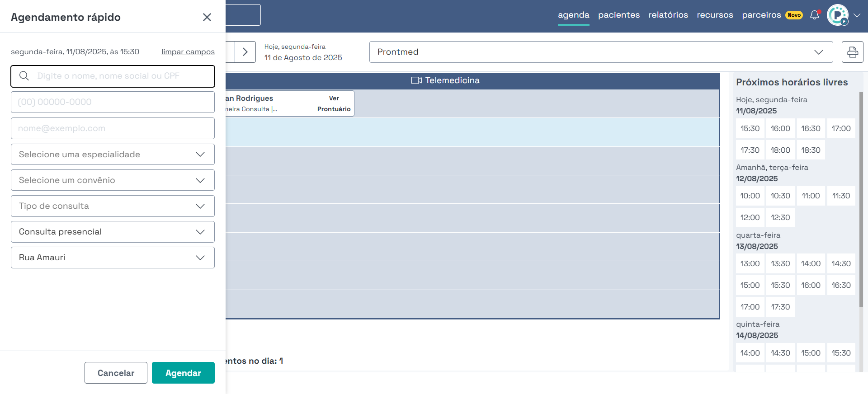Image resolution: width=868 pixels, height=394 pixels.
Task: Click limpar campos link
Action: click(x=188, y=52)
